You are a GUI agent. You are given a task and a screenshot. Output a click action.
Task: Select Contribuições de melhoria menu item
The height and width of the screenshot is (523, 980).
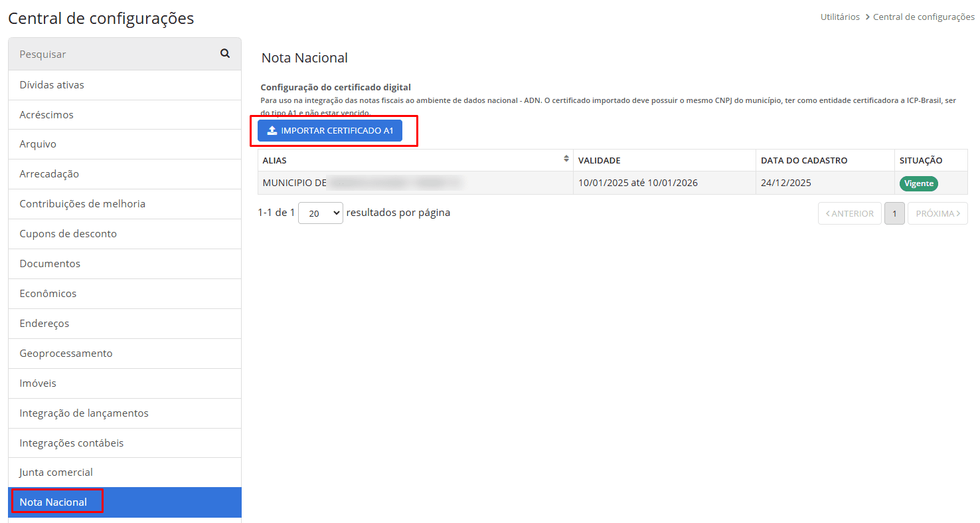click(x=82, y=204)
